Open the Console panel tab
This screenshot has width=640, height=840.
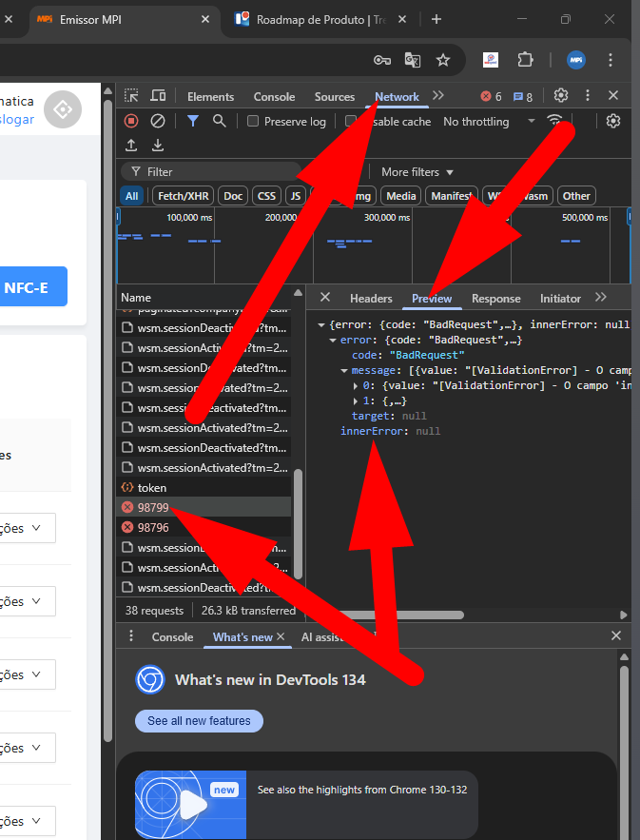(x=274, y=96)
